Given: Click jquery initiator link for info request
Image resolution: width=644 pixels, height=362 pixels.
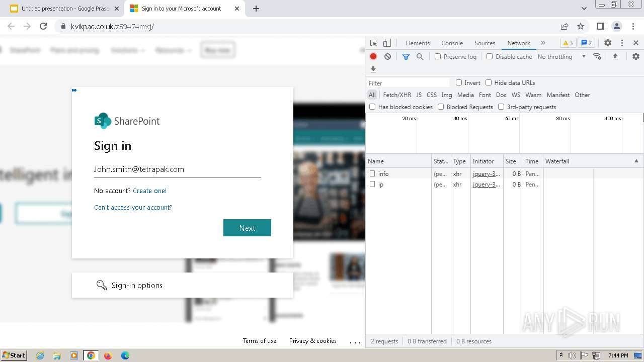Looking at the screenshot, I should coord(487,173).
